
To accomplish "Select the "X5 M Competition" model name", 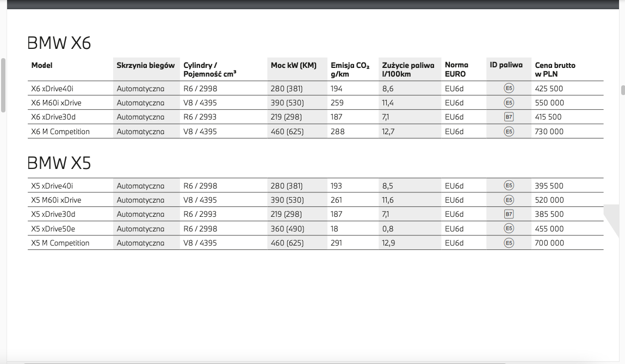I will coord(60,243).
